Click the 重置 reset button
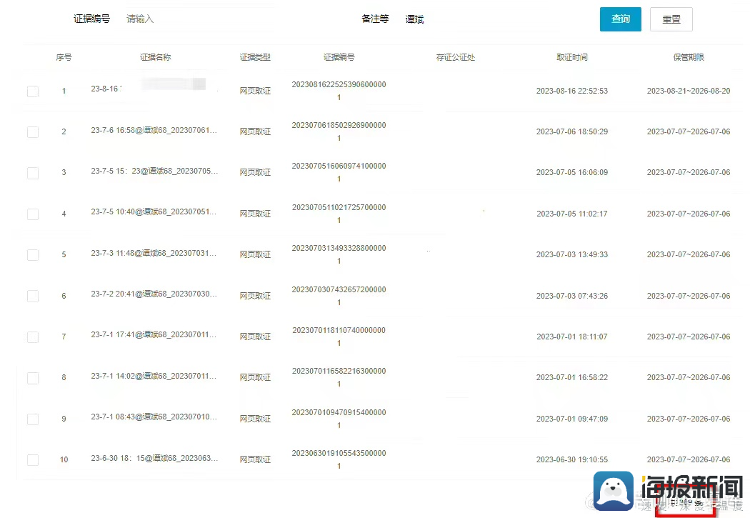The width and height of the screenshot is (750, 518). tap(671, 20)
